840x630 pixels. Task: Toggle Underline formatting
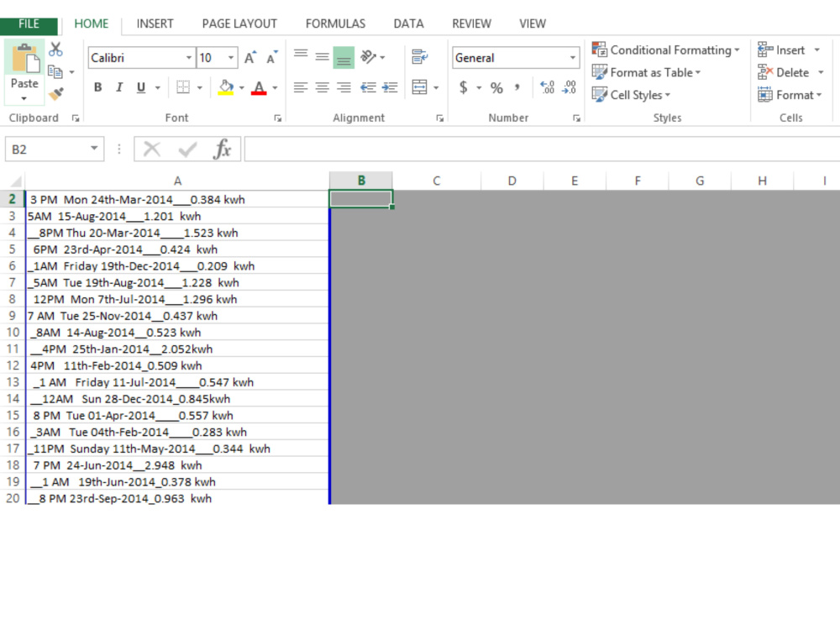(x=141, y=87)
